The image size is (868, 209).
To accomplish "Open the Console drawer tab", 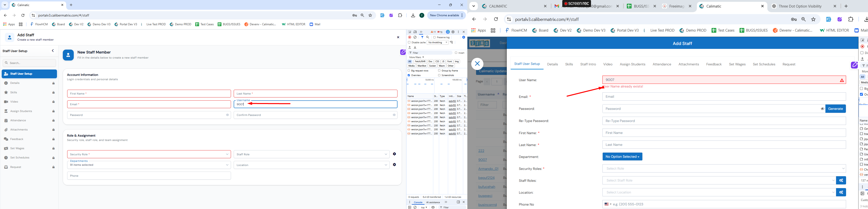I will pyautogui.click(x=418, y=202).
